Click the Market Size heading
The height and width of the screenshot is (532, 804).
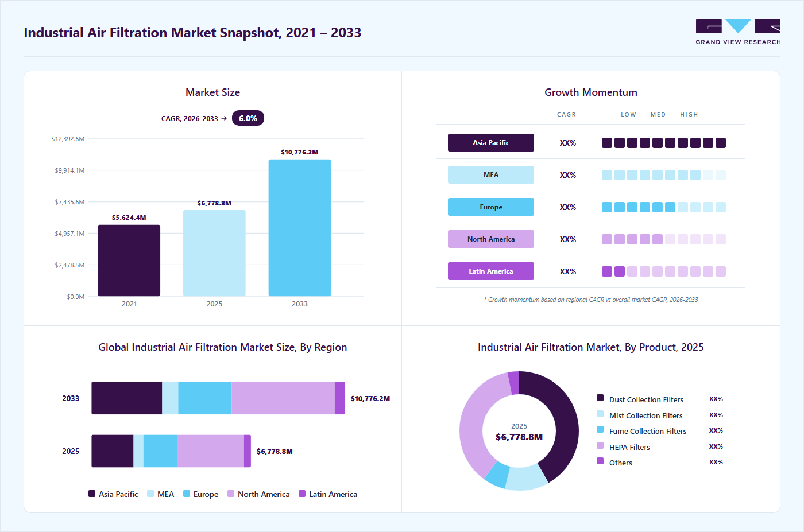click(x=212, y=92)
